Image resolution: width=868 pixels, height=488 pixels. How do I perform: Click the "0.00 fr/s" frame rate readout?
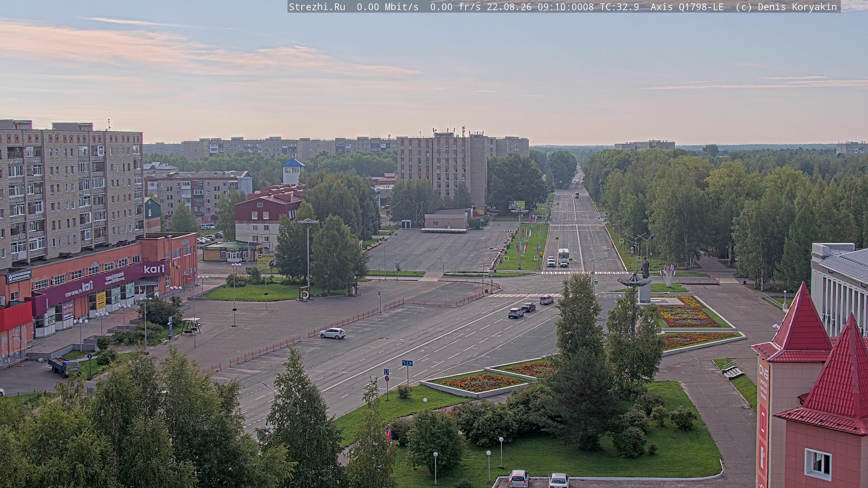[455, 7]
